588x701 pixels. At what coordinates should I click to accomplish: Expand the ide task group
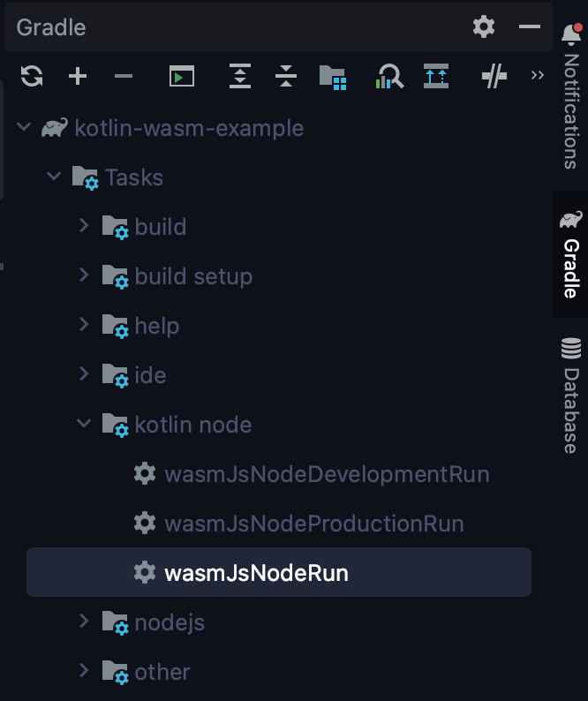click(x=84, y=373)
